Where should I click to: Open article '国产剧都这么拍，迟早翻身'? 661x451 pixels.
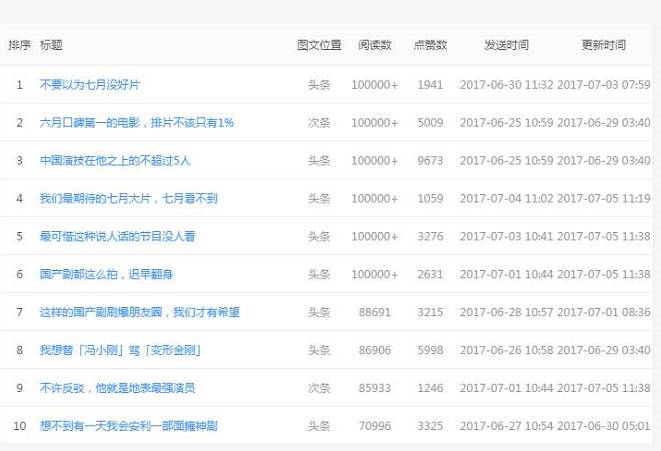[106, 274]
